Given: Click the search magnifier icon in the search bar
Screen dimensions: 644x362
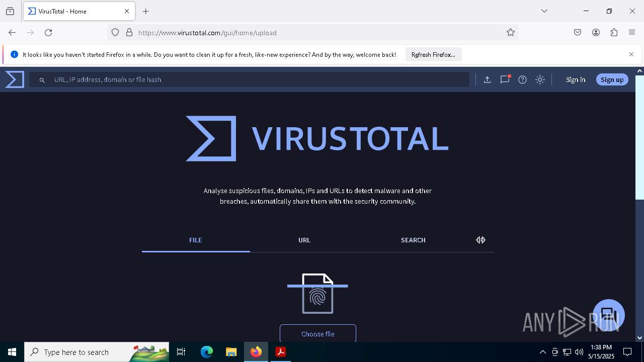Looking at the screenshot, I should click(42, 80).
